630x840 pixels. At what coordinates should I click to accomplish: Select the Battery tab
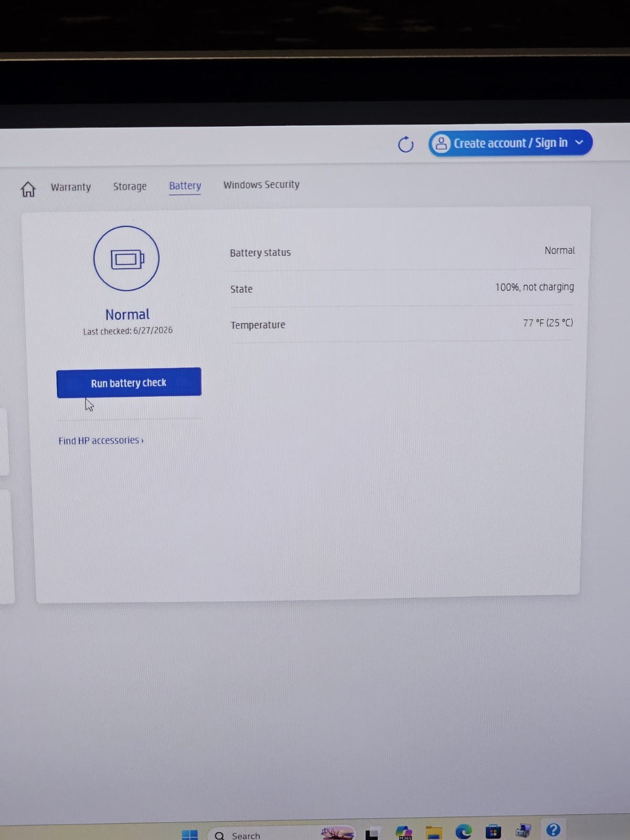pos(185,186)
